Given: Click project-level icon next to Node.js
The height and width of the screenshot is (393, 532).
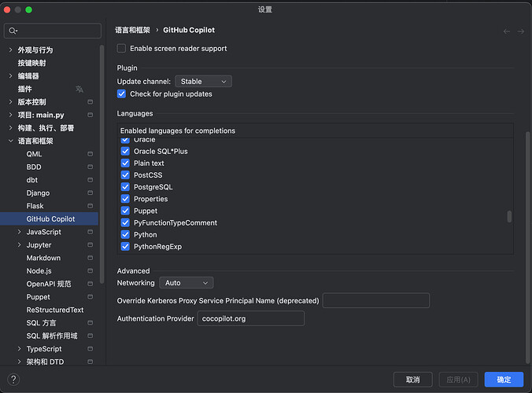Looking at the screenshot, I should pyautogui.click(x=91, y=270).
